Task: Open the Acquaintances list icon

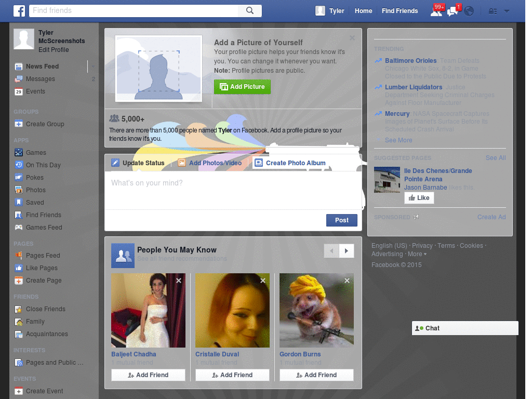Action: point(19,334)
